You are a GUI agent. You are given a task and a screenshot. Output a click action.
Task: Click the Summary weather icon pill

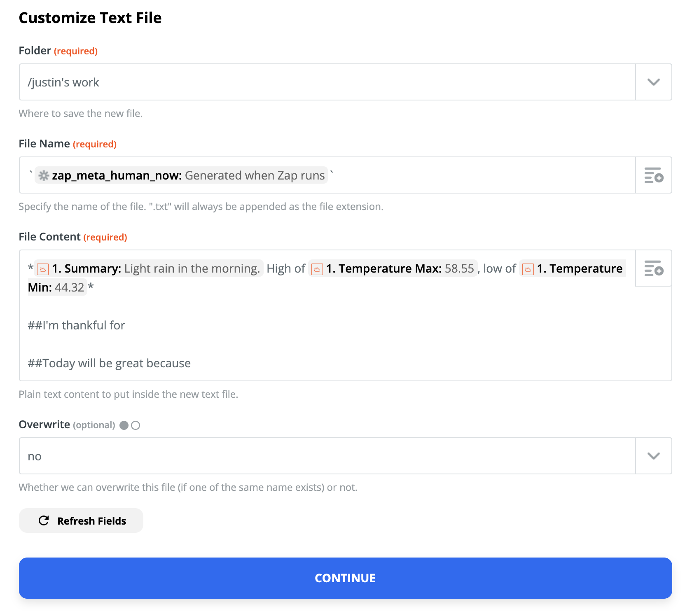[x=43, y=269]
